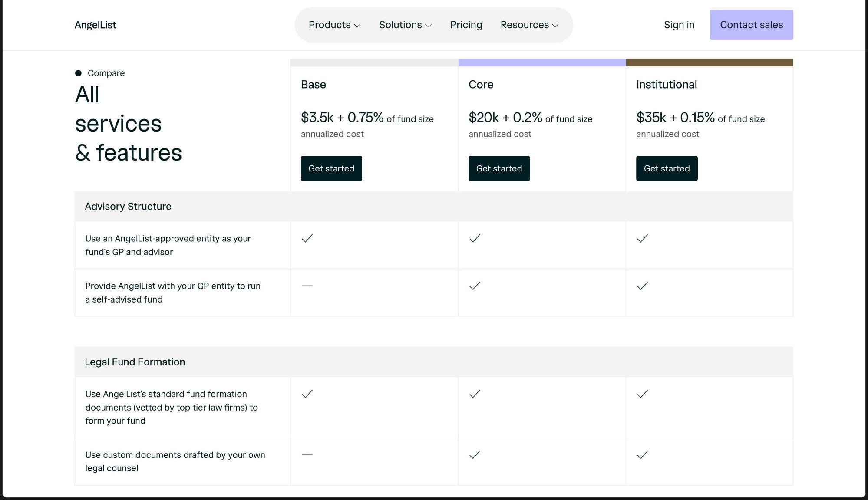Click the Legal Fund Formation section header
The width and height of the screenshot is (868, 500).
(135, 362)
